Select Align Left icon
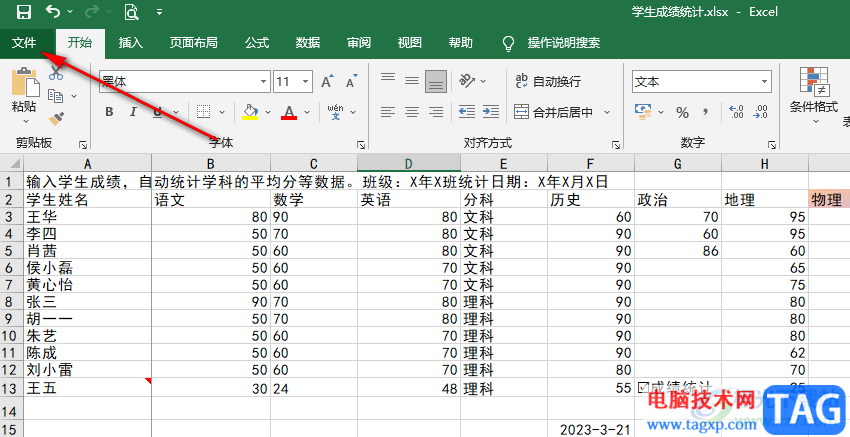This screenshot has height=437, width=850. pos(388,112)
